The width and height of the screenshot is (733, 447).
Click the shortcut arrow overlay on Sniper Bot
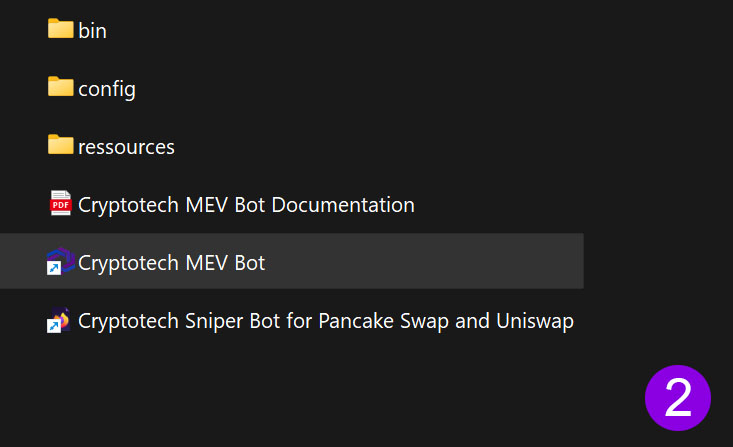point(54,326)
